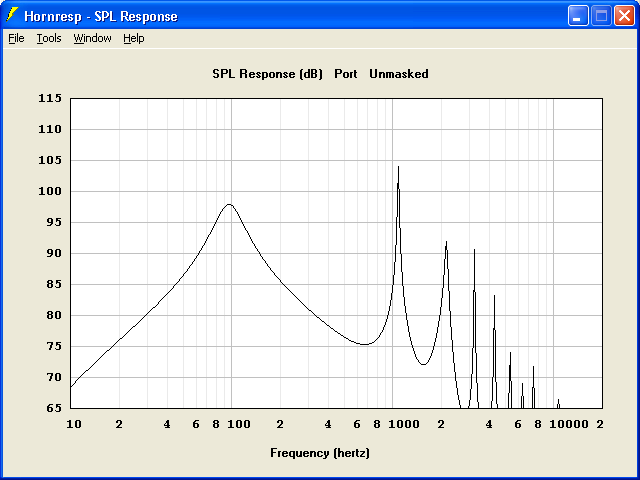Click the 75 dB y-axis label

point(53,347)
